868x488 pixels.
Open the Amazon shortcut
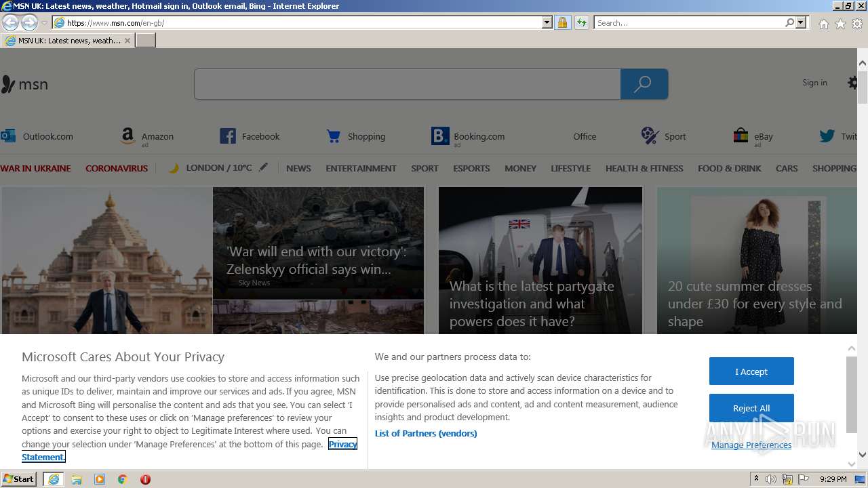click(x=147, y=137)
